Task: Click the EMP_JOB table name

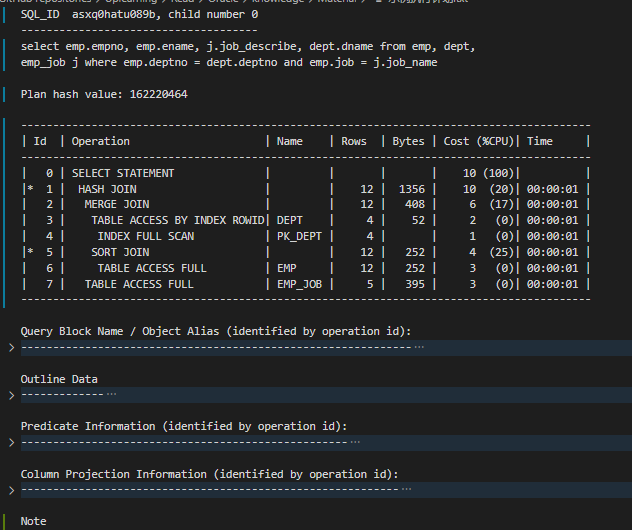Action: click(299, 284)
